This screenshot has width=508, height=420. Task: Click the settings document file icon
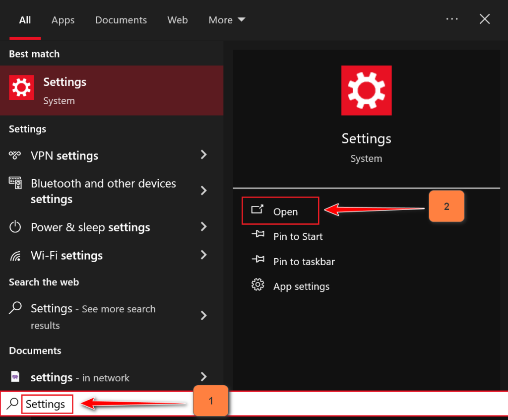point(15,377)
